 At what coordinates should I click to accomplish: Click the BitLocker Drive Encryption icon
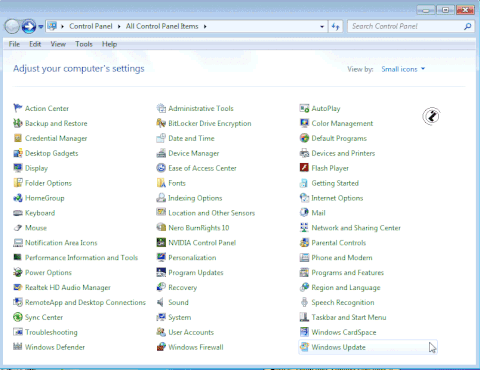pyautogui.click(x=161, y=123)
